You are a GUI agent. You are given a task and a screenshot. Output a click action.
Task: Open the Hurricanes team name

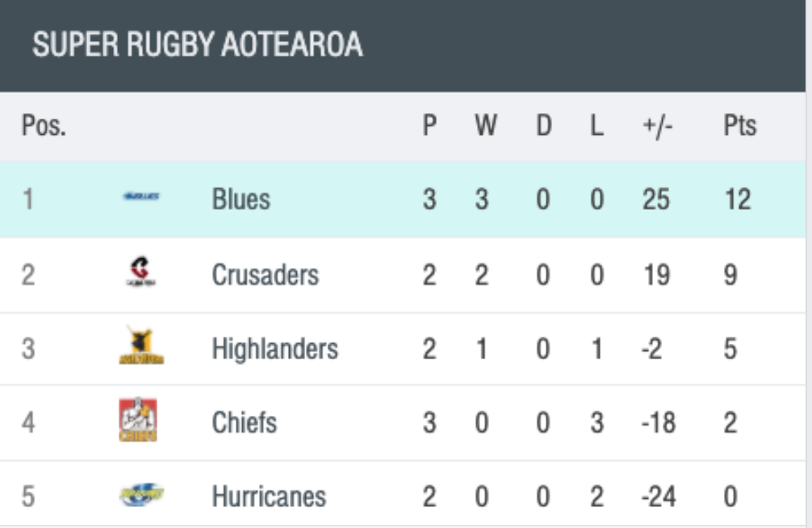point(269,497)
